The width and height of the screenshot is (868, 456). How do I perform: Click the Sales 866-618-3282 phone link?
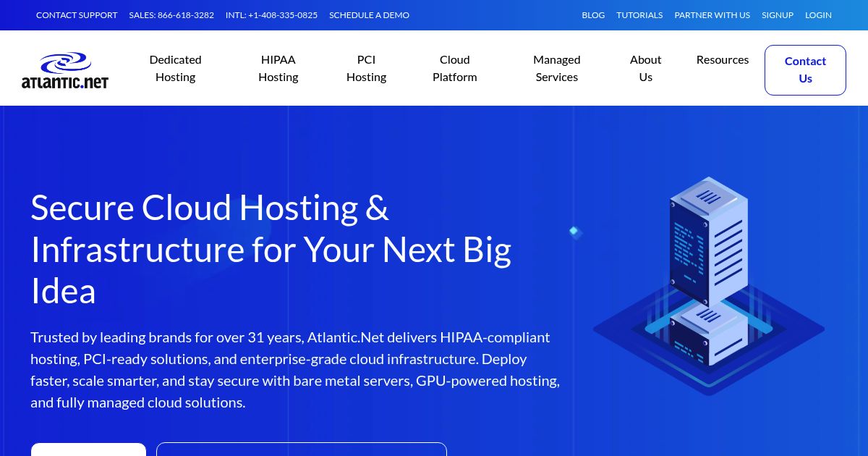coord(171,15)
